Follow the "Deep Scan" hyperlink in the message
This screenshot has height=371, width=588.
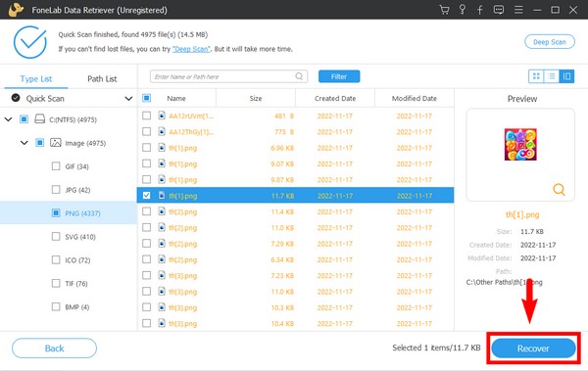click(x=191, y=49)
